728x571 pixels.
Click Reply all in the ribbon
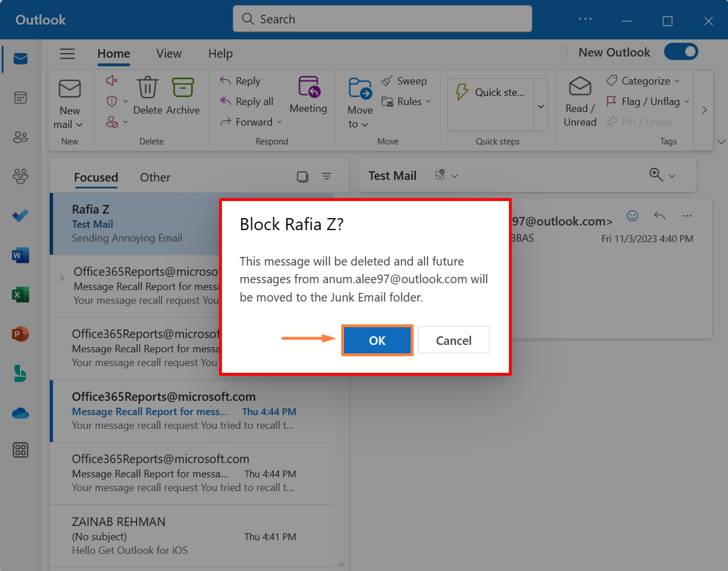247,102
